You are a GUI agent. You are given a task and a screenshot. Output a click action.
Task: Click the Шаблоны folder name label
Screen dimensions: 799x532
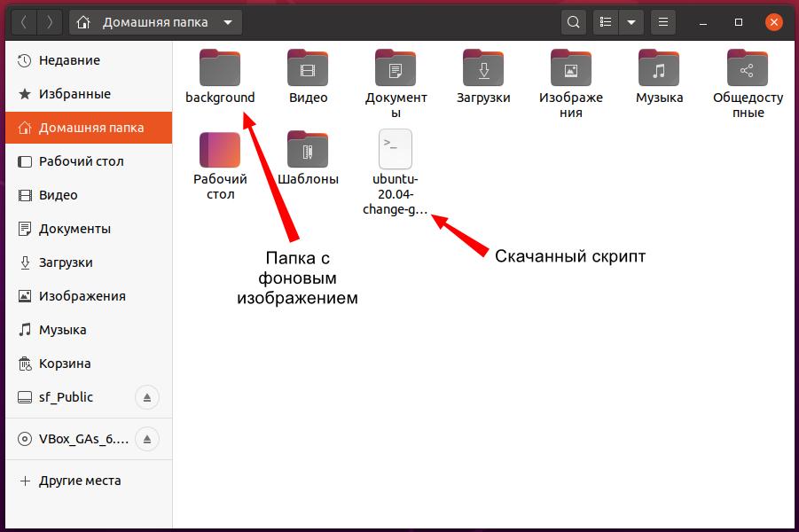[308, 179]
